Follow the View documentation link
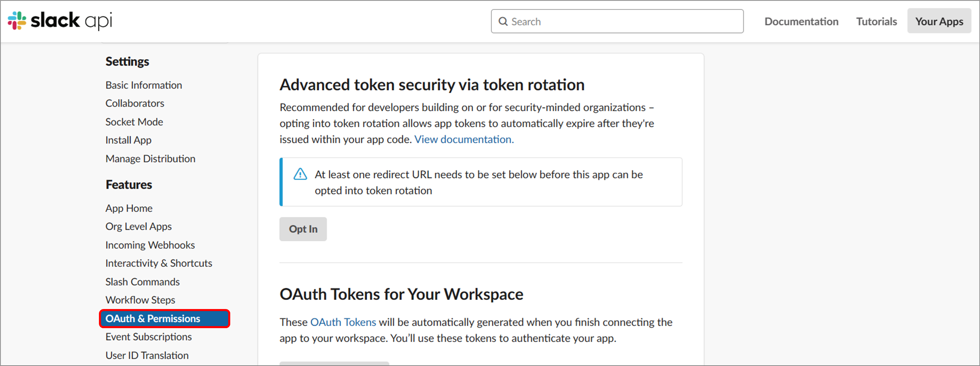 click(464, 139)
